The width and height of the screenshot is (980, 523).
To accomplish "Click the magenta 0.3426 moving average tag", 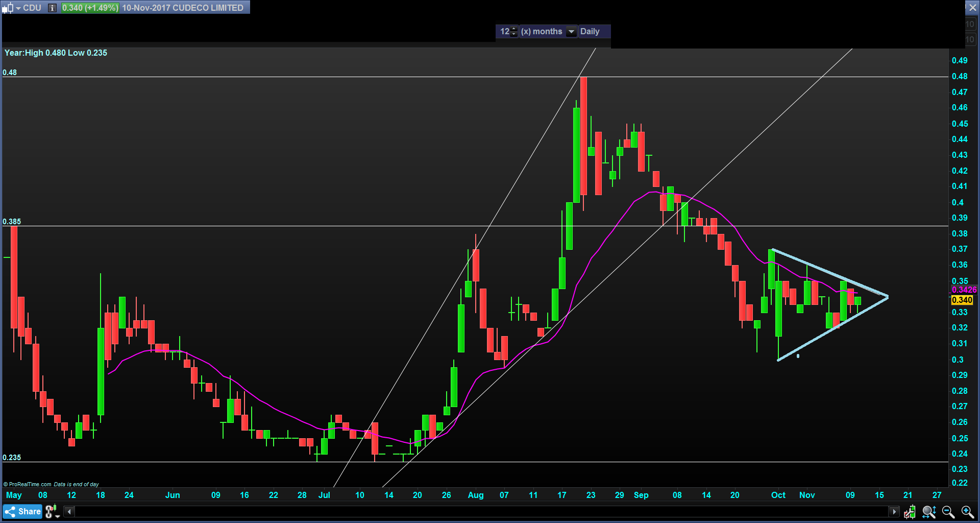I will pos(964,290).
